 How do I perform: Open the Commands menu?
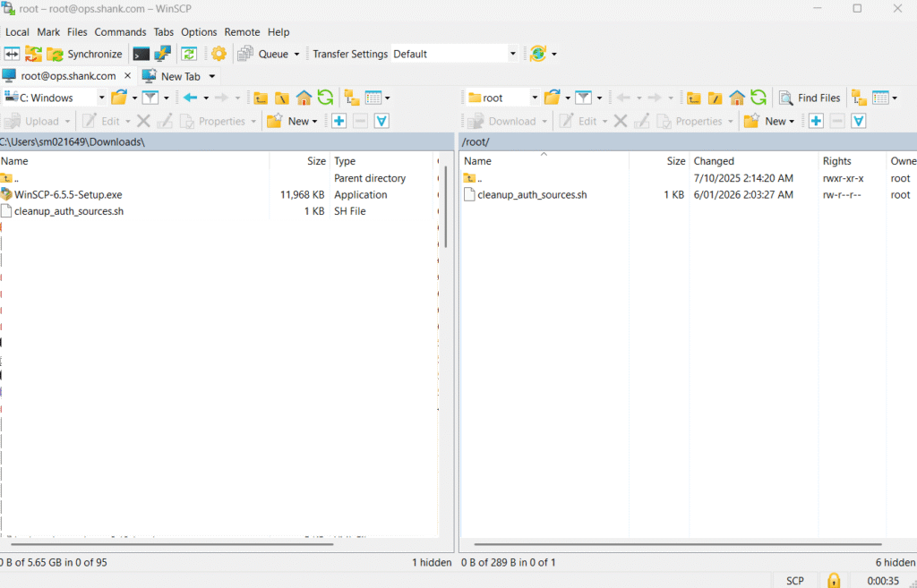tap(120, 31)
